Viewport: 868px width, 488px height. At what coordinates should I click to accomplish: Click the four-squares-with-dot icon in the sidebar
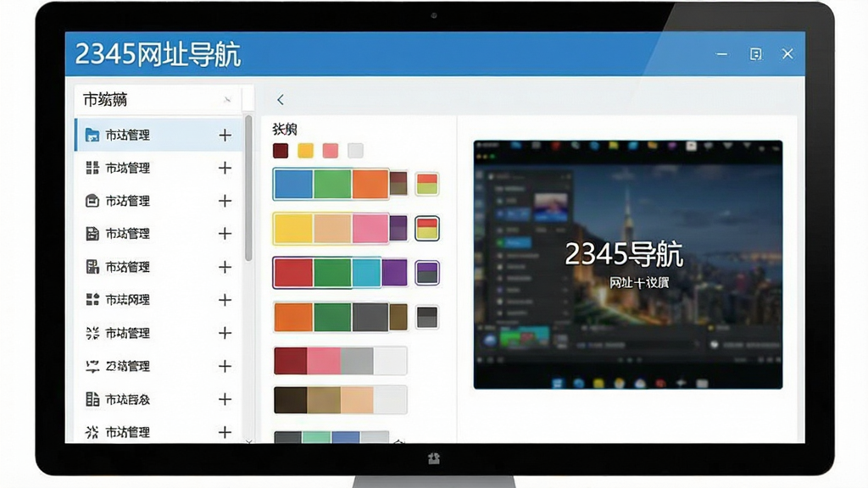[92, 300]
